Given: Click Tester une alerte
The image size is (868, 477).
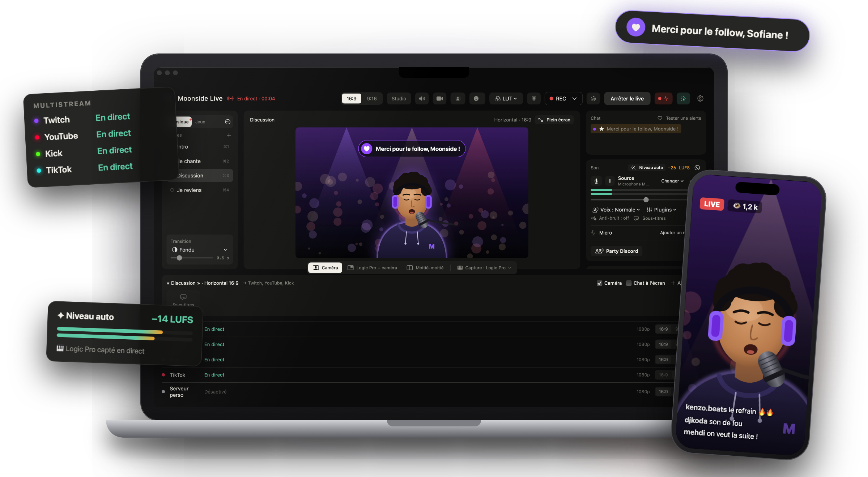Looking at the screenshot, I should 679,118.
